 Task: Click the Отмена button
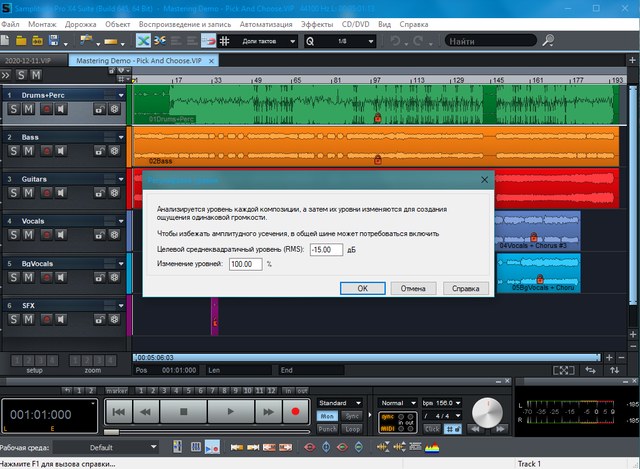click(x=413, y=287)
